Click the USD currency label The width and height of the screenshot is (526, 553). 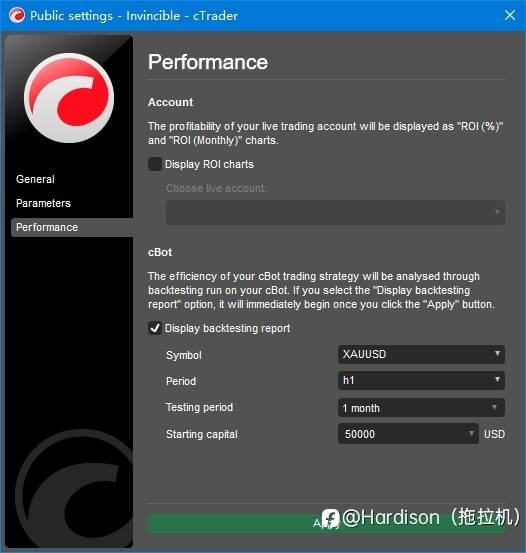click(x=494, y=434)
